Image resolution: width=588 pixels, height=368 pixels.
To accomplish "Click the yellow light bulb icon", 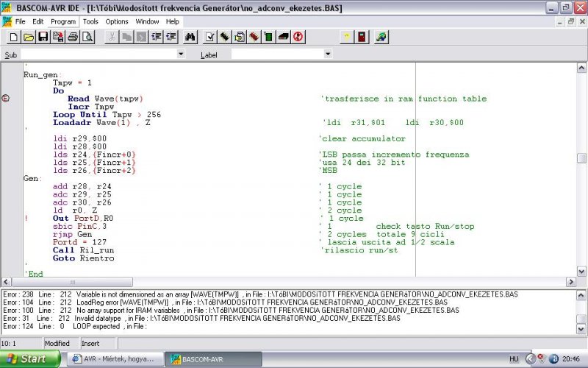I will (x=347, y=37).
